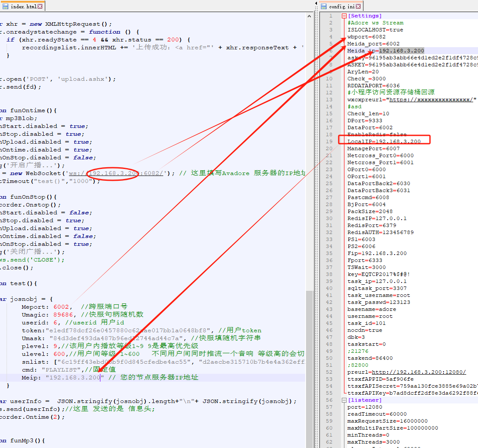
Task: Switch to the config.ini tab
Action: tap(341, 6)
